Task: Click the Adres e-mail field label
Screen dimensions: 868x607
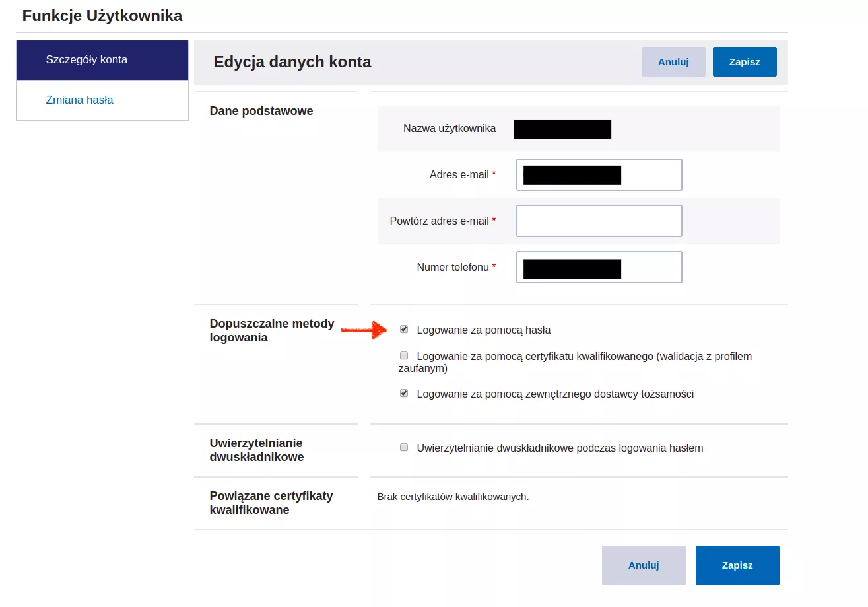Action: [x=459, y=175]
